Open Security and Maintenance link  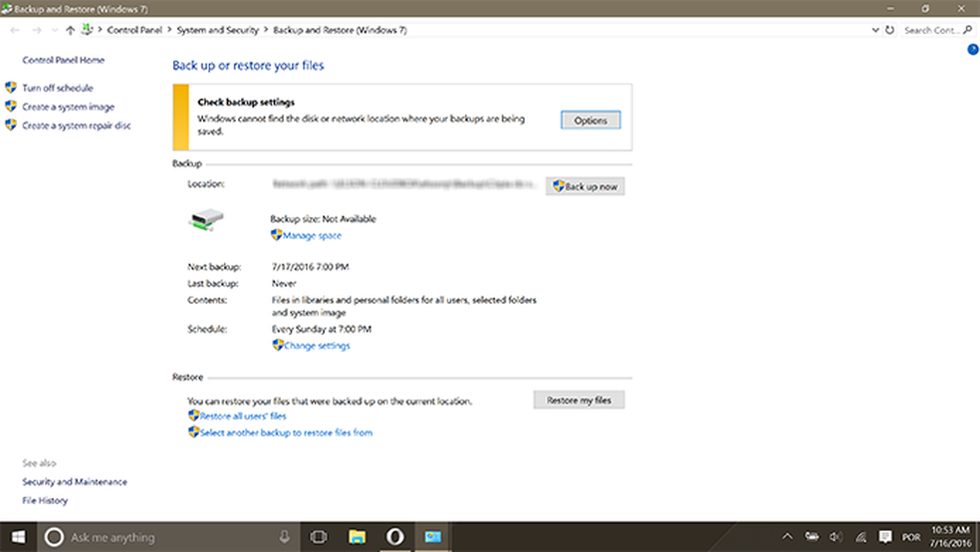tap(75, 482)
